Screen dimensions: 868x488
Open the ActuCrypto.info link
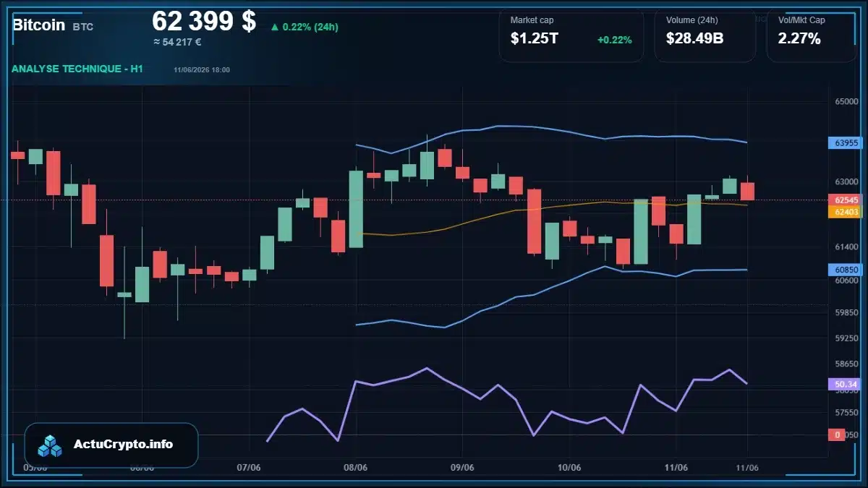(x=123, y=445)
